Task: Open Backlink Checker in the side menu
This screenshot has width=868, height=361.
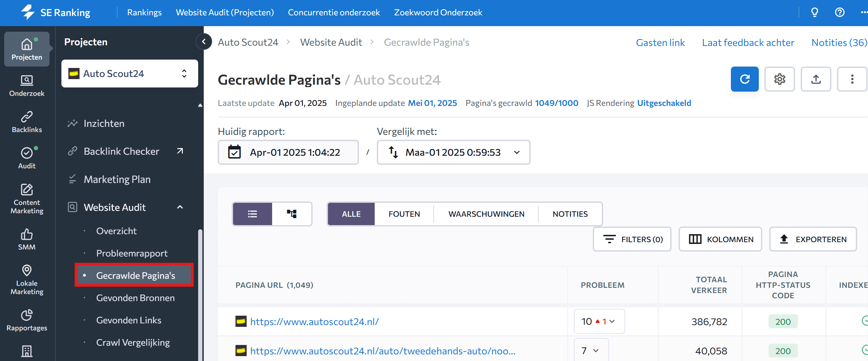Action: (121, 151)
